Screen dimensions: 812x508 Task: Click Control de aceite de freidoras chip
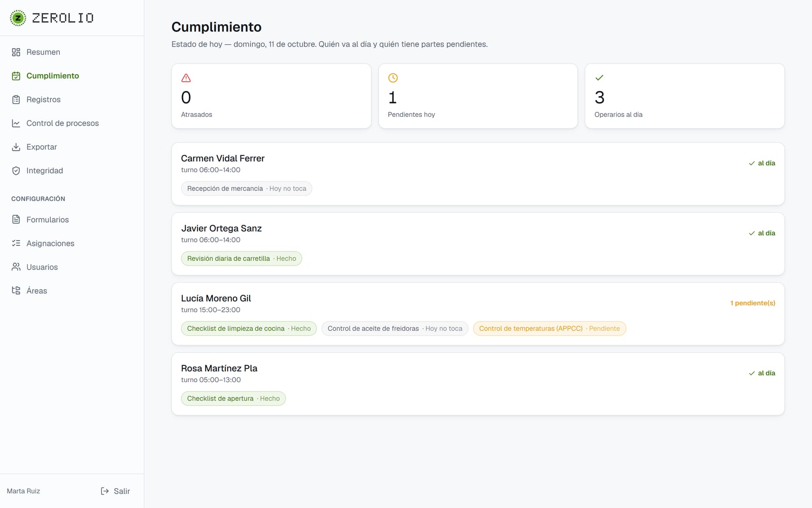(x=395, y=329)
